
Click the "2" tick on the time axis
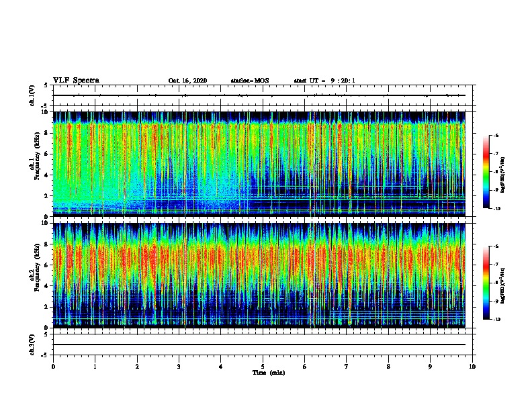tap(137, 367)
